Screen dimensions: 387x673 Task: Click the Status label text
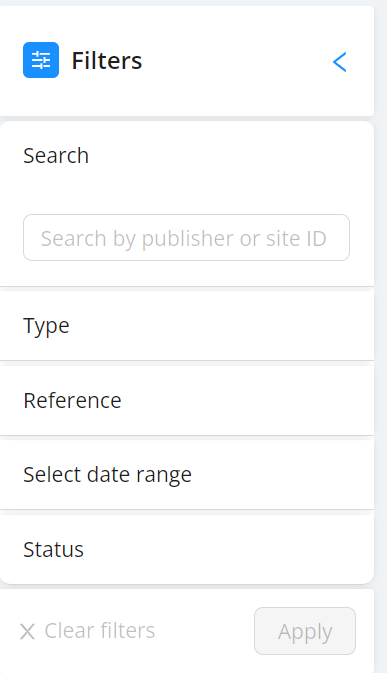(54, 549)
